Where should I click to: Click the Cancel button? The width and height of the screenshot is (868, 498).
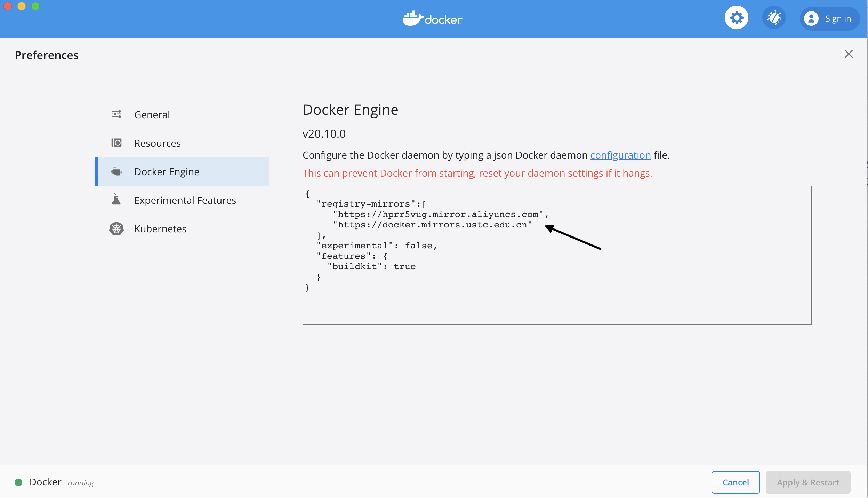735,482
